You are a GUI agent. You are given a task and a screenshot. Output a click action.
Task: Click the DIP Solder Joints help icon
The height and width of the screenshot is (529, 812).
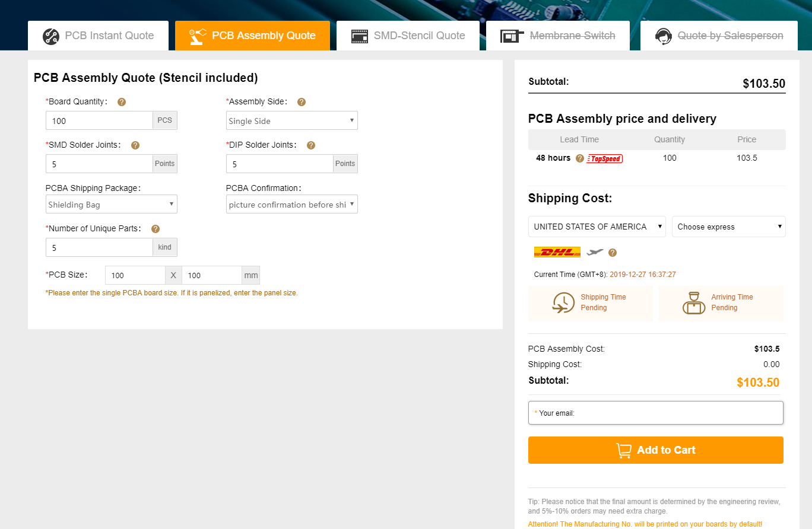point(311,145)
